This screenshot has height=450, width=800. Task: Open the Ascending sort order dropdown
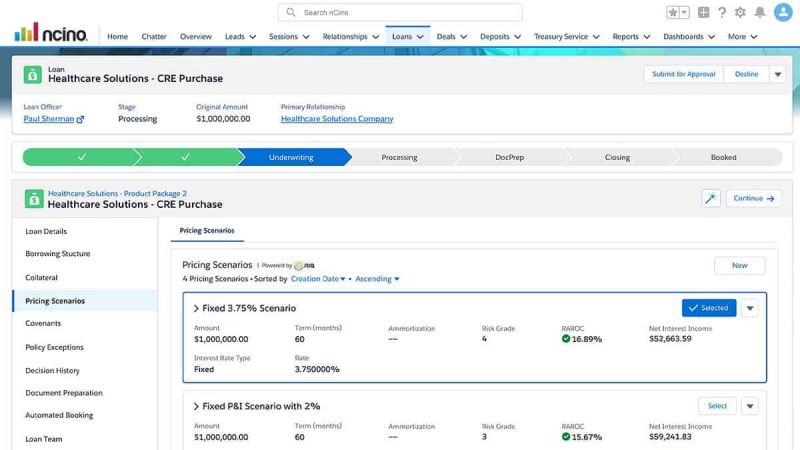pos(377,279)
